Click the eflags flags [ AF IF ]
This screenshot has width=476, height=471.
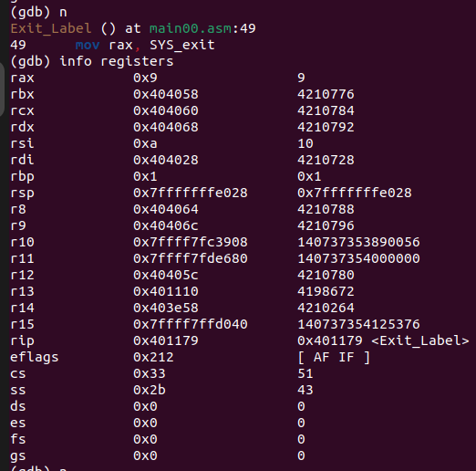point(334,357)
